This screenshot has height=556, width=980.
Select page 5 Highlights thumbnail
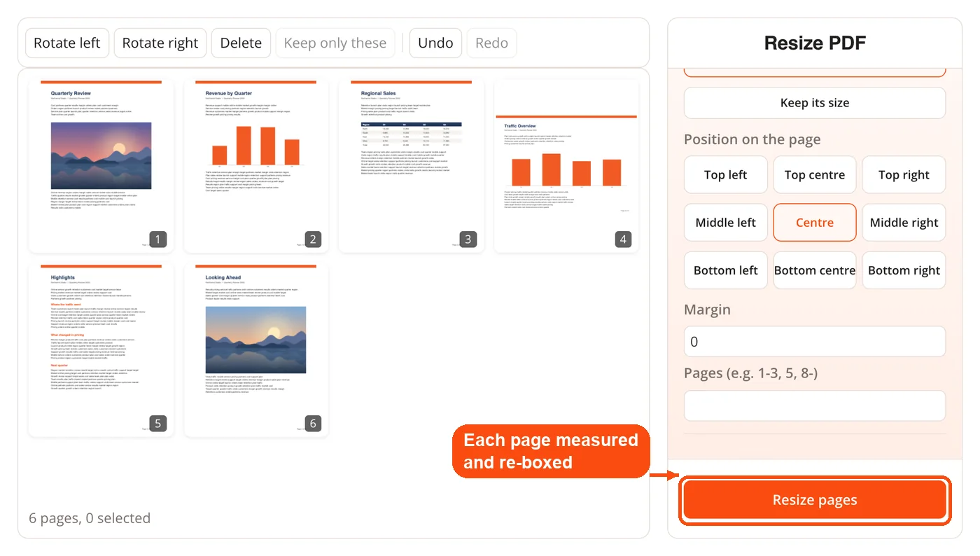(101, 350)
